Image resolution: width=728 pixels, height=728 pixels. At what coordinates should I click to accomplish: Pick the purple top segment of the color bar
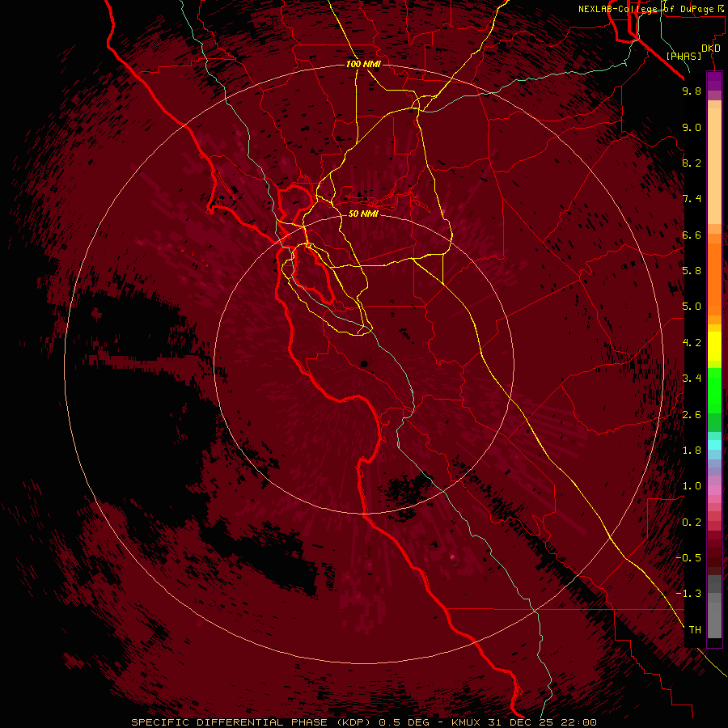point(714,81)
